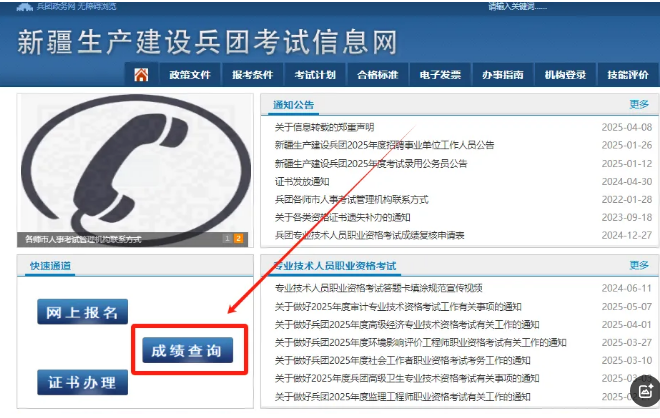660x418 pixels.
Task: Click the orange home icon in navigation bar
Action: 141,75
